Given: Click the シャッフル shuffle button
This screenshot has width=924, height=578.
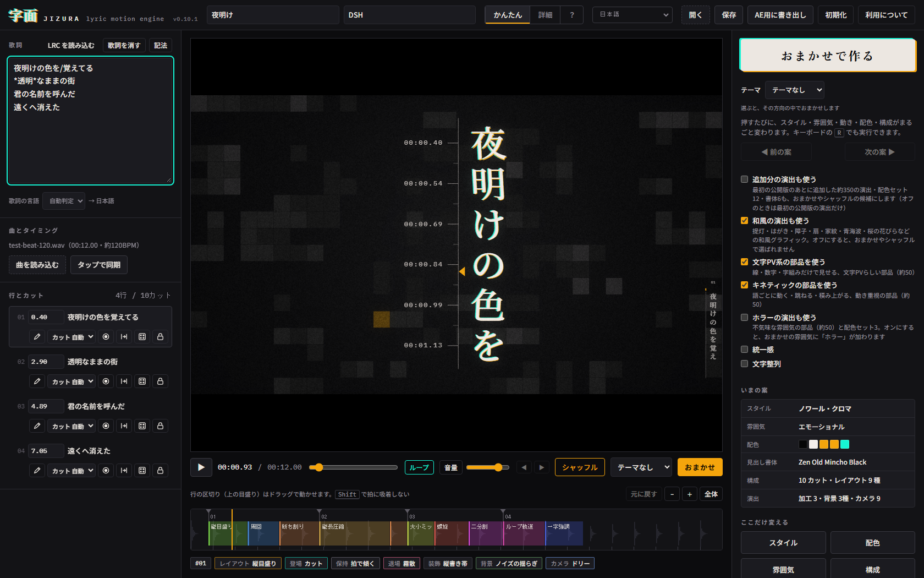Looking at the screenshot, I should (580, 467).
